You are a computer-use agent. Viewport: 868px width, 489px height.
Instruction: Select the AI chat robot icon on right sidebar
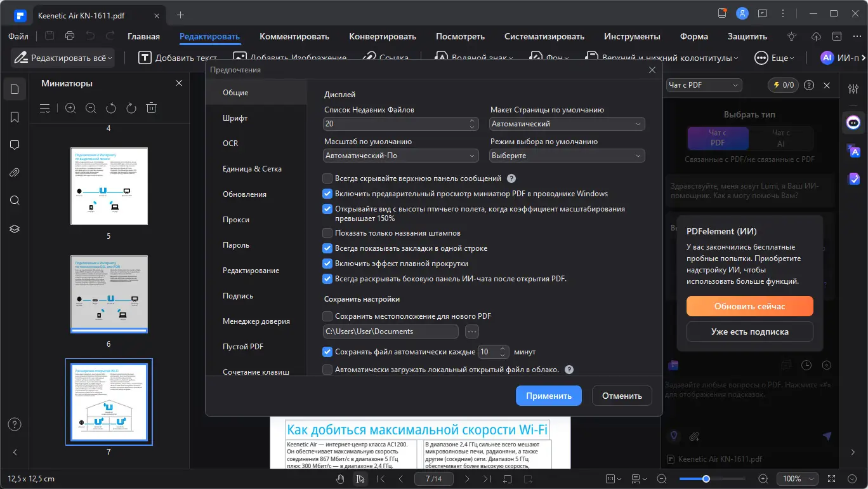pyautogui.click(x=853, y=123)
